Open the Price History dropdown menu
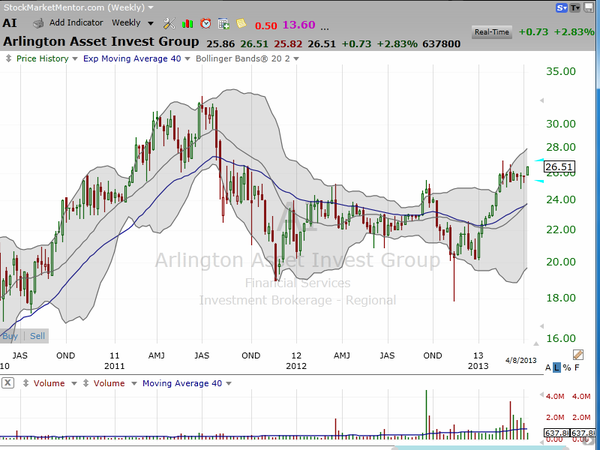Screen dimensions: 600x450 (75, 59)
